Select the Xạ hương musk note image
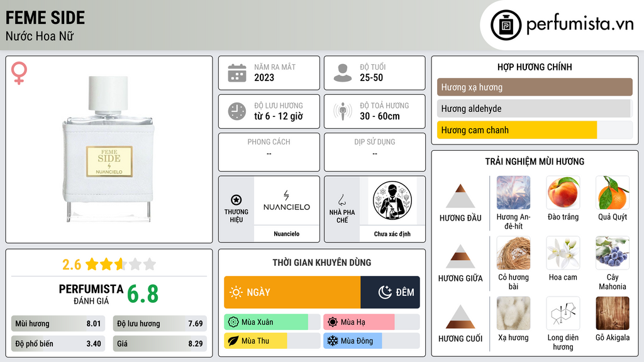The height and width of the screenshot is (362, 644). (x=513, y=313)
